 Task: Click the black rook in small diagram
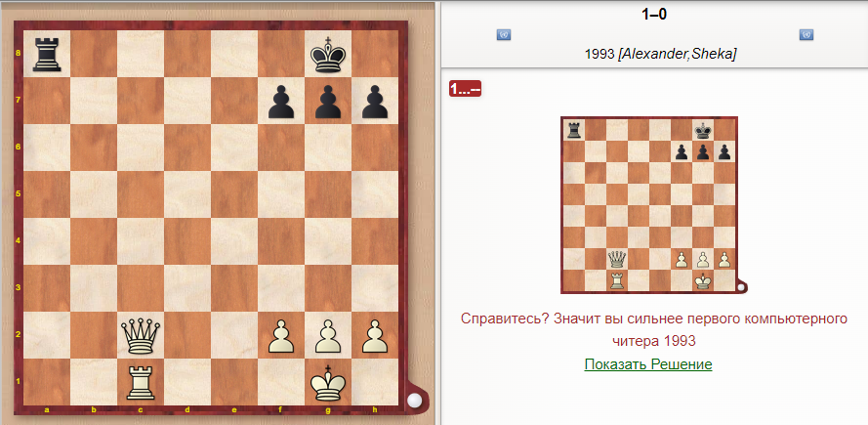574,131
